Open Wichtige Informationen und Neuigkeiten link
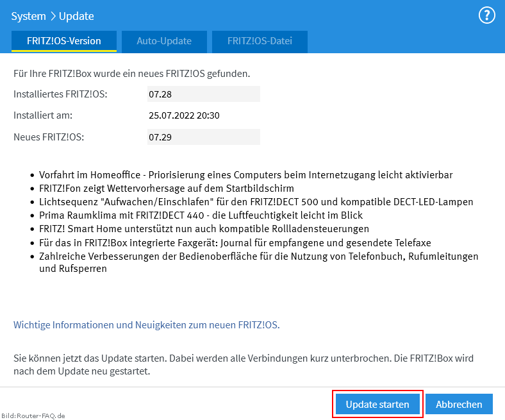Image resolution: width=505 pixels, height=420 pixels. pos(147,325)
